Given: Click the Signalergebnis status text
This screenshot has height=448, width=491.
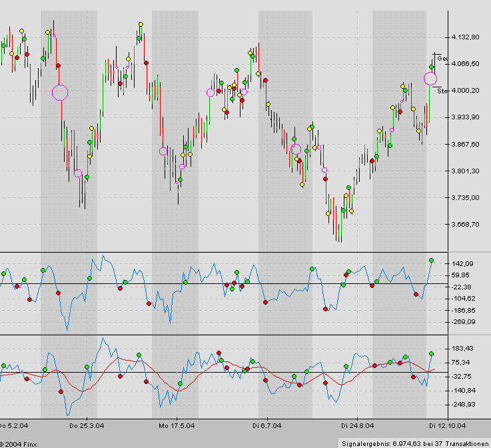Looking at the screenshot, I should (414, 443).
